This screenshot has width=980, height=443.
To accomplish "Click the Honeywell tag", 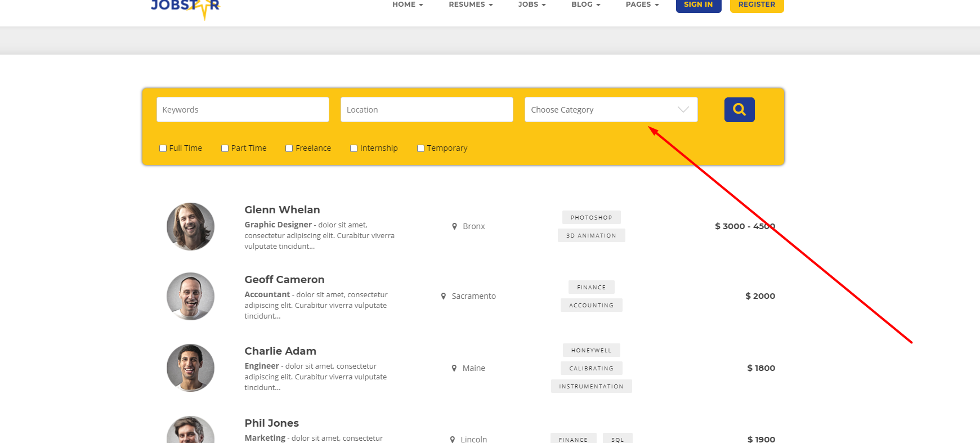I will point(591,350).
